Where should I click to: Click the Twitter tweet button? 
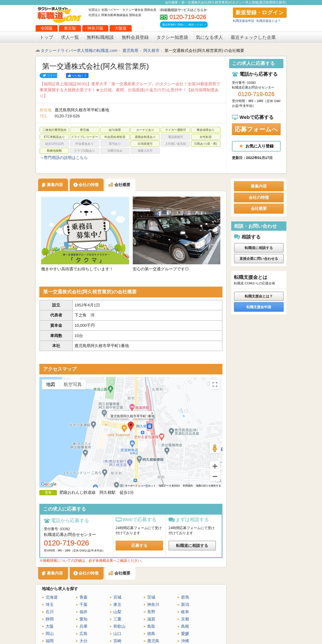[x=48, y=75]
